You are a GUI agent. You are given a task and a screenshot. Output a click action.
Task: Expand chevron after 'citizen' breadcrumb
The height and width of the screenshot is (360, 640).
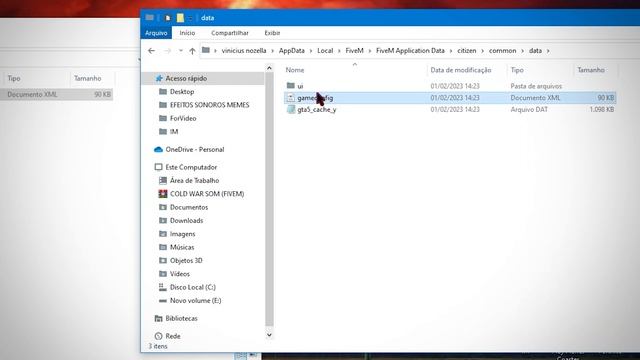pos(482,51)
